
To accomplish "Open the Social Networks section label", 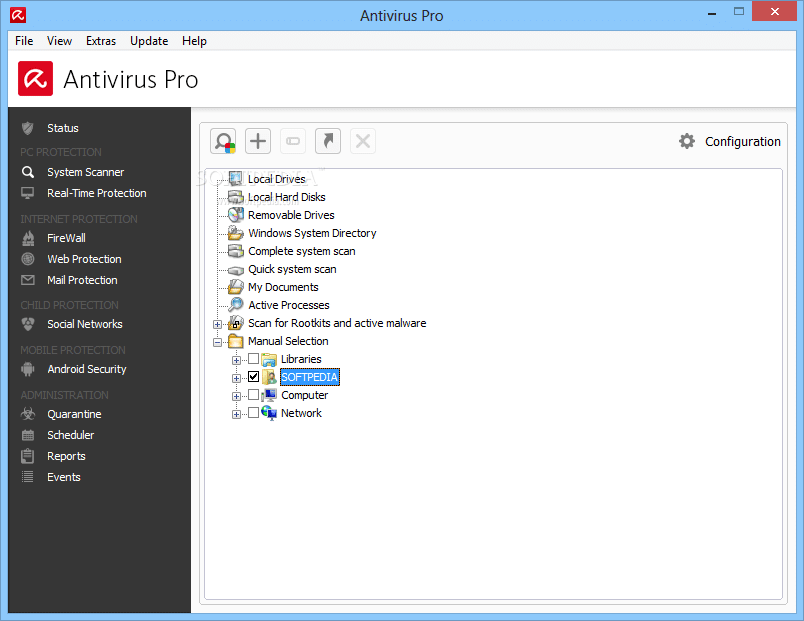I will tap(85, 324).
